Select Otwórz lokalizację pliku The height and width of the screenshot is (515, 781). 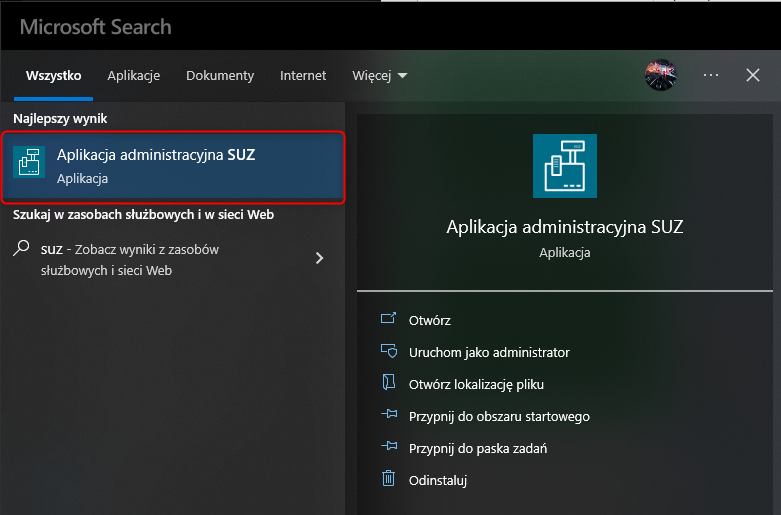[476, 385]
